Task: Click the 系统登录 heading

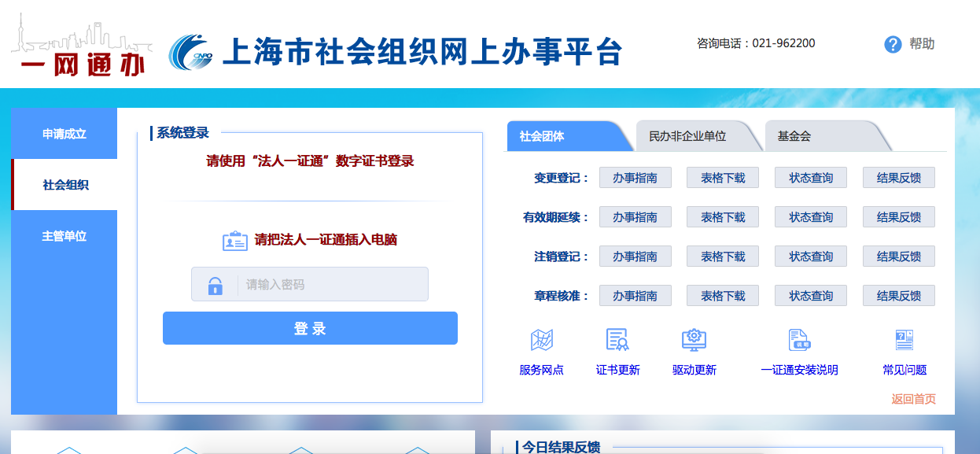Action: tap(182, 133)
